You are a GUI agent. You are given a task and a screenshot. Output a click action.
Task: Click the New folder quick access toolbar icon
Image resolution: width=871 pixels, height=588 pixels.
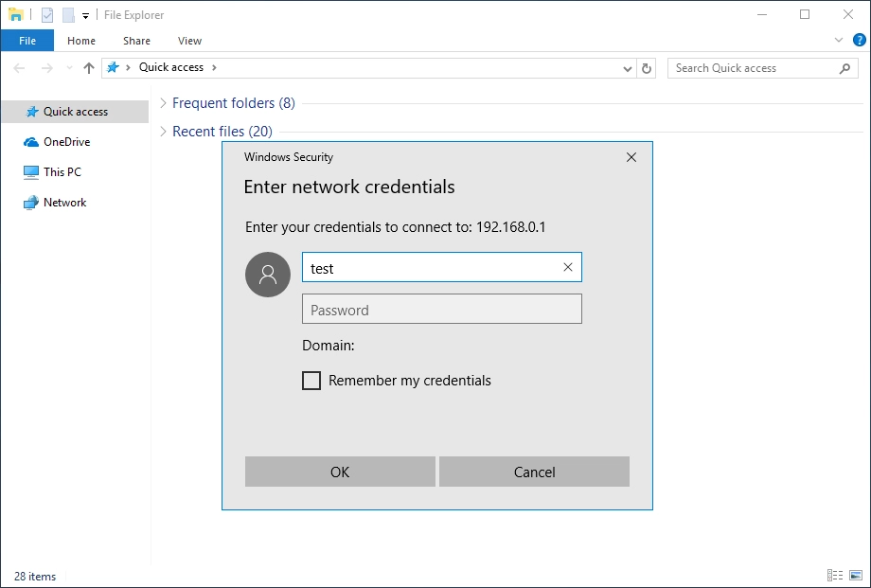click(68, 15)
